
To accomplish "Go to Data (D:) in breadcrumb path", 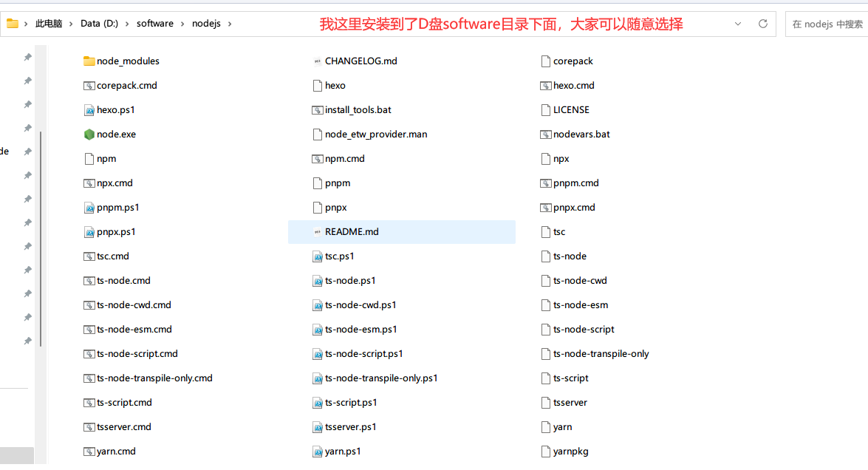I will point(100,24).
